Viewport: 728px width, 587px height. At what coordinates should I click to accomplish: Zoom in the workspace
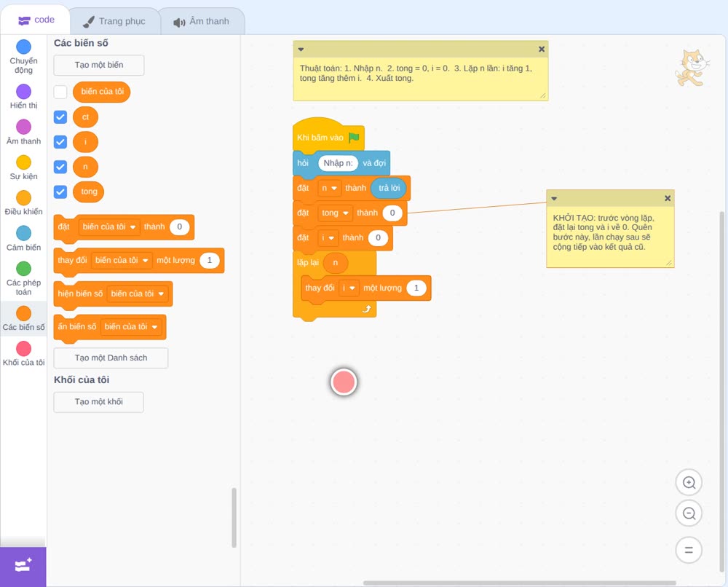tap(689, 483)
